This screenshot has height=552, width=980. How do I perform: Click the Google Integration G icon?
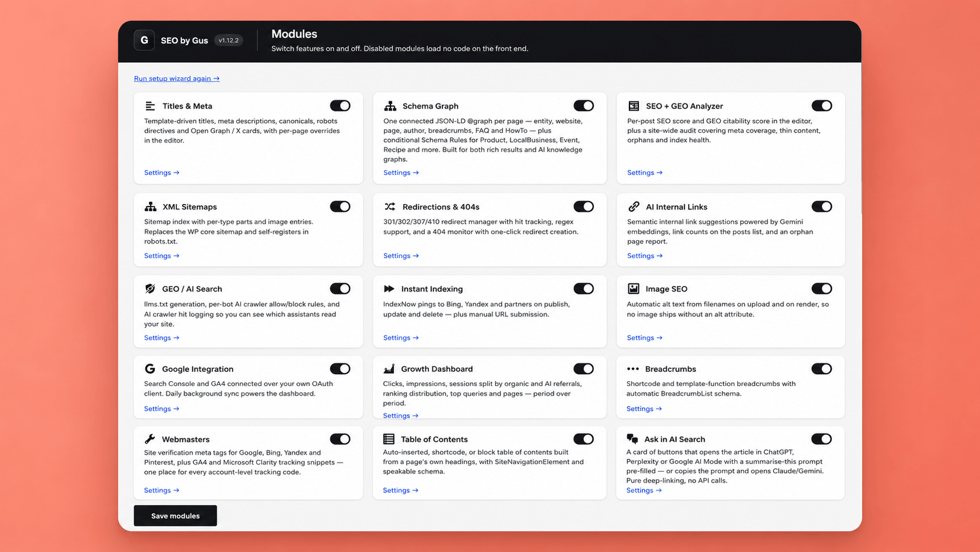150,369
